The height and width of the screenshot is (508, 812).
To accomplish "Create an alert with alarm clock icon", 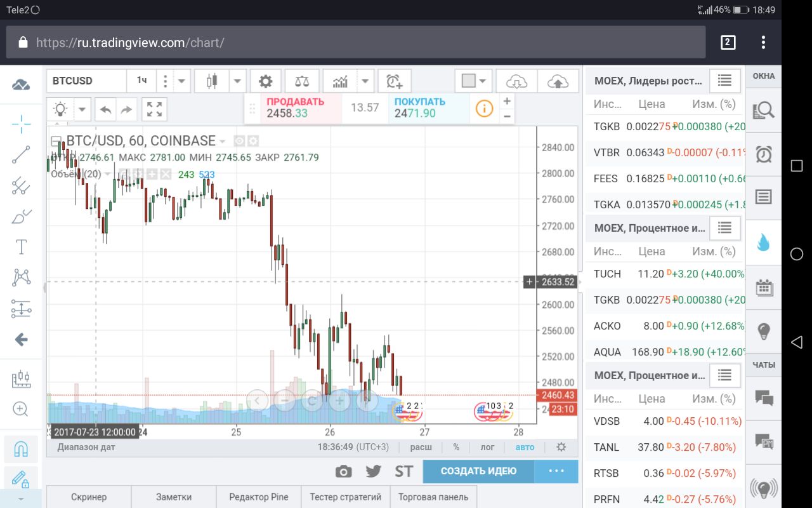I will (x=395, y=81).
